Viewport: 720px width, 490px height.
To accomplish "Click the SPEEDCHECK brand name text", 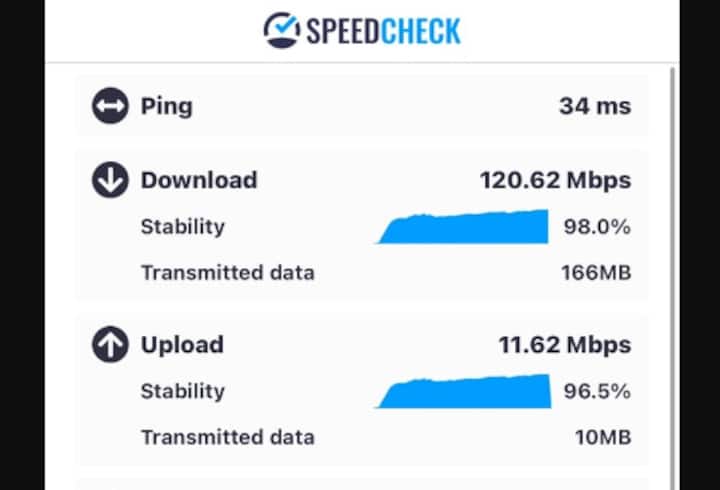I will click(x=384, y=30).
